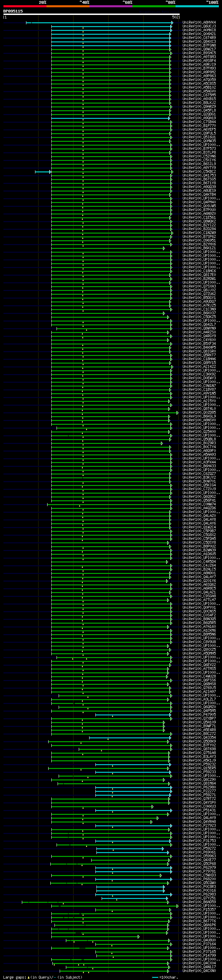
Task: Open hit UniRef100_A8HVK4
Action: (x=199, y=23)
